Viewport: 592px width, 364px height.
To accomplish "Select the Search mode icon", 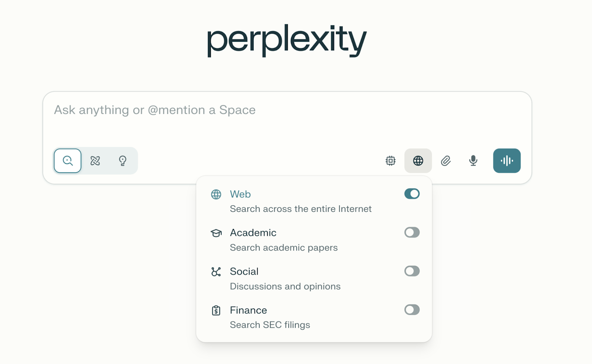I will pyautogui.click(x=67, y=161).
